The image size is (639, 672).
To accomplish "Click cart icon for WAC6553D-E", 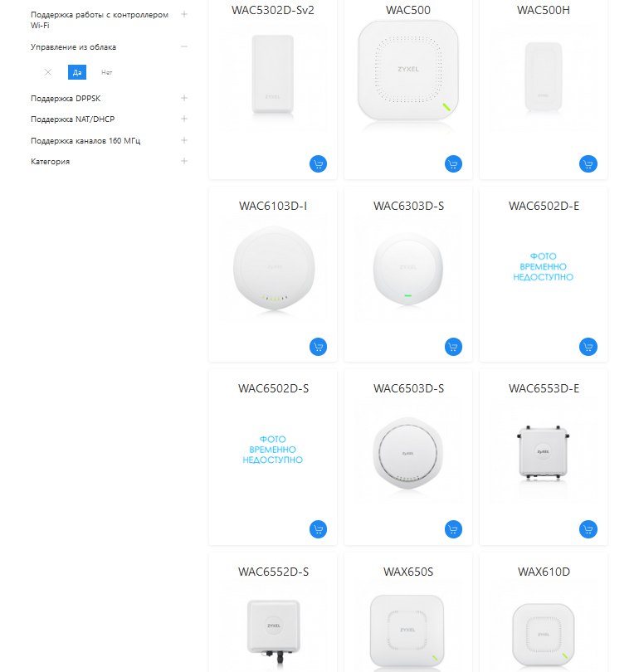I will 588,529.
